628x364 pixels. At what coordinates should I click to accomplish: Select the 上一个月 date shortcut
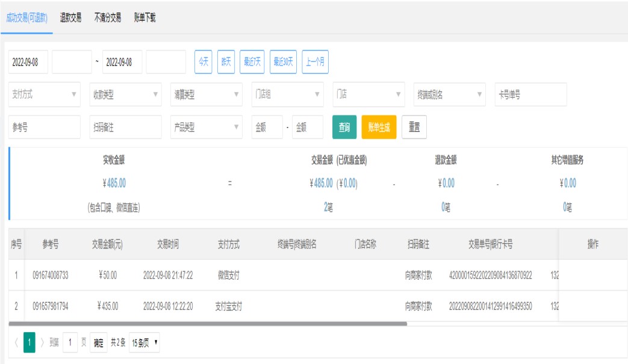315,62
